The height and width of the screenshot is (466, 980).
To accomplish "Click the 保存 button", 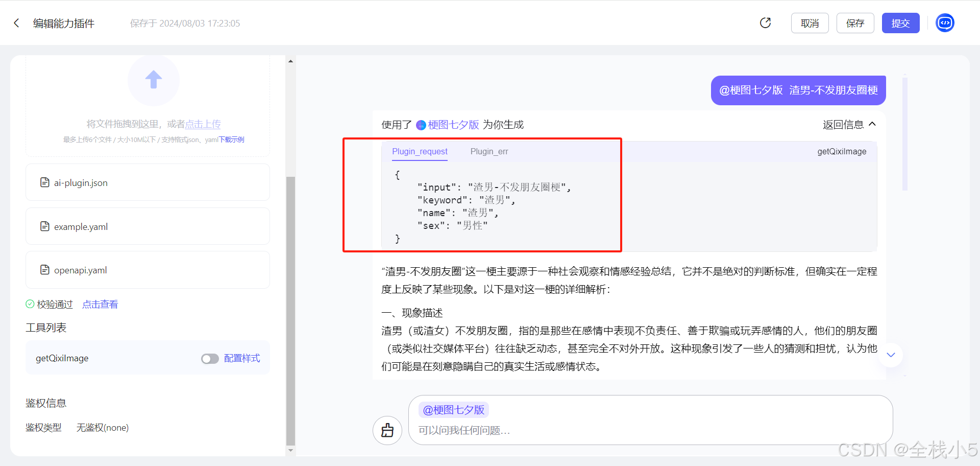I will (855, 23).
